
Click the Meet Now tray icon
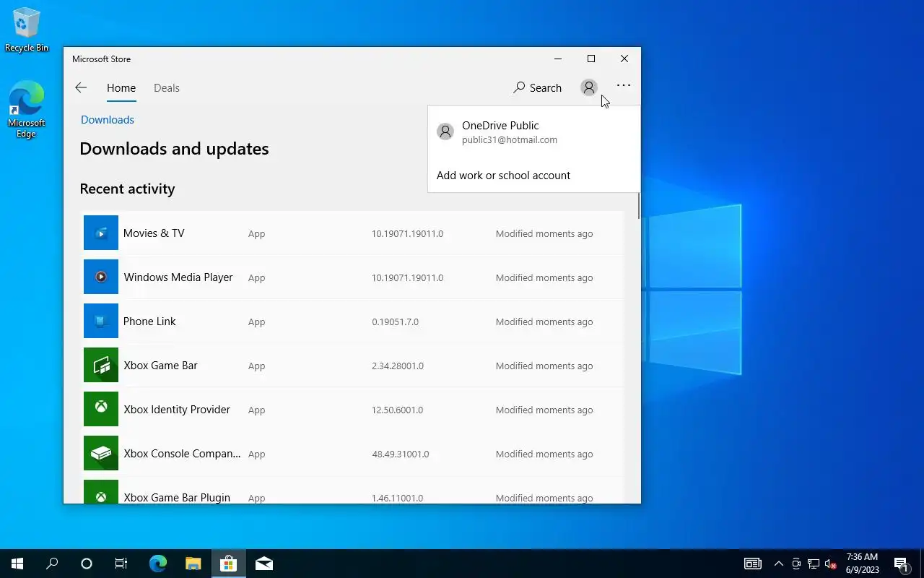click(x=796, y=564)
